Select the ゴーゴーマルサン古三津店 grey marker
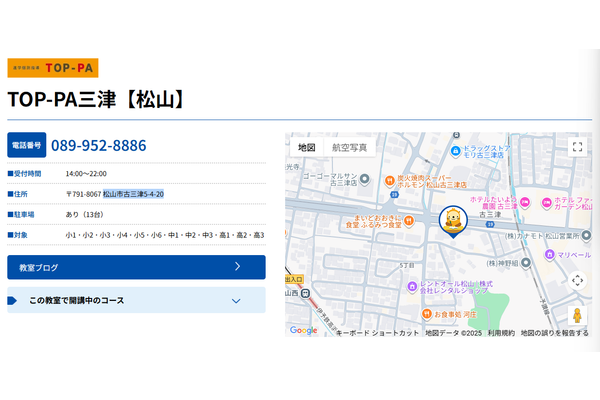 (364, 179)
